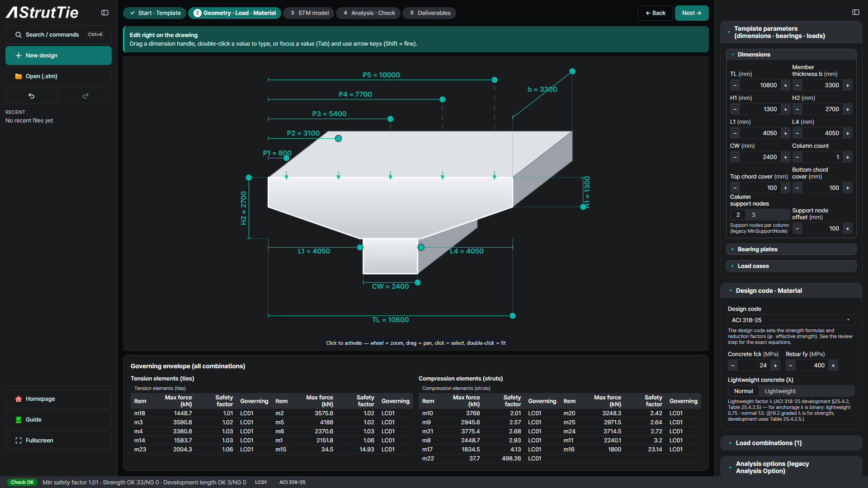
Task: Select Normal concrete option
Action: click(743, 391)
